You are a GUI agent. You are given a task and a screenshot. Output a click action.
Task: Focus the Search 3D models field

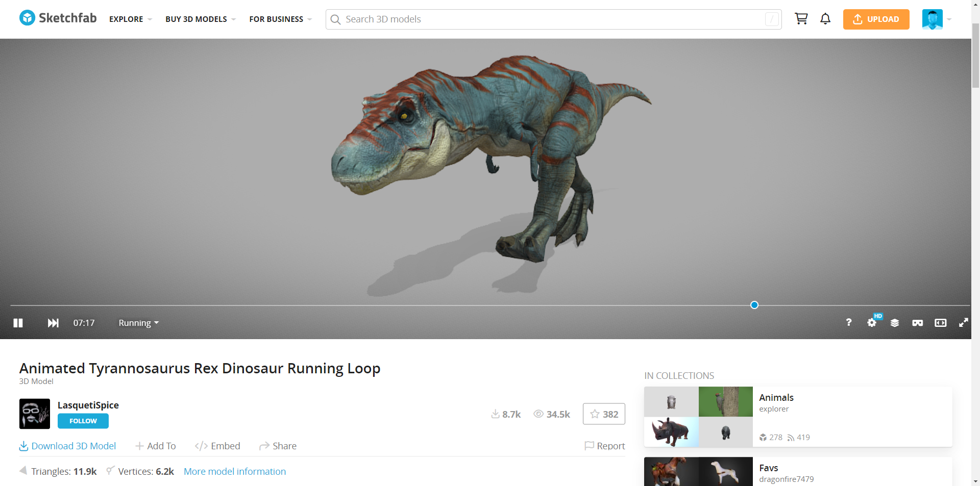coord(554,19)
